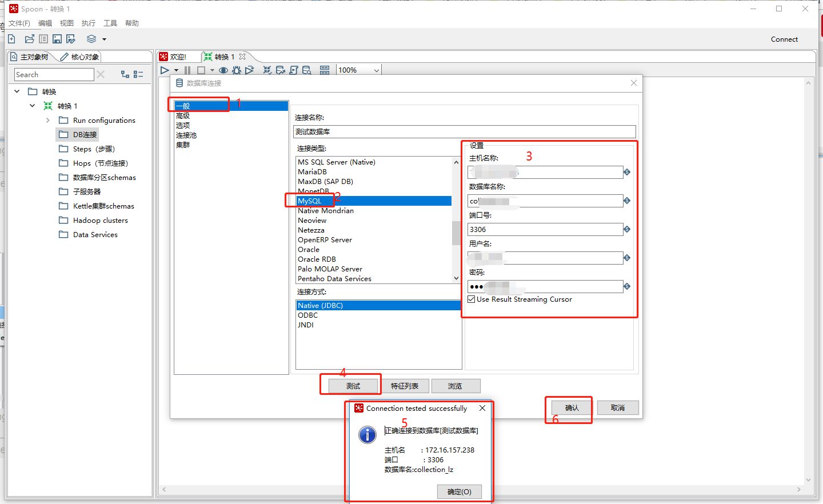Click variable icon next to 端口号 field
The height and width of the screenshot is (504, 823).
click(627, 229)
